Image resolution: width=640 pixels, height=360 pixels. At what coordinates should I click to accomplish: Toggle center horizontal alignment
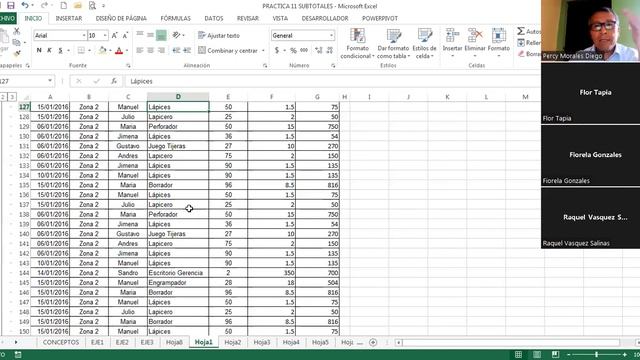151,50
